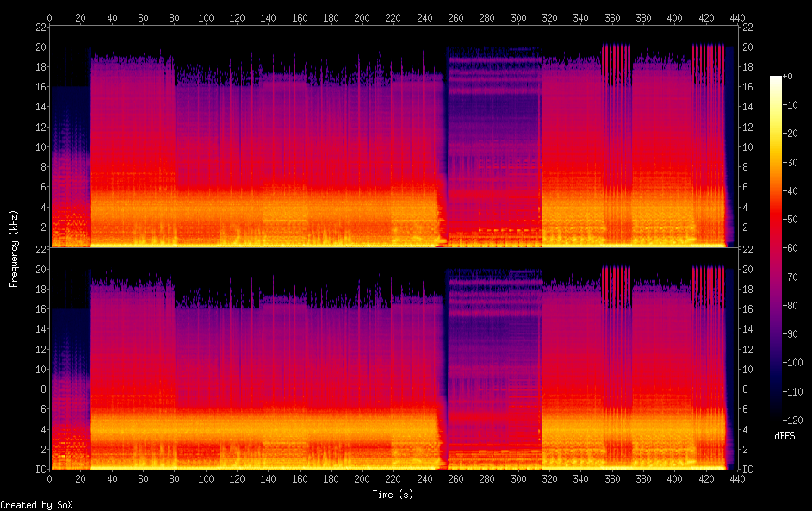Click "300" on the time axis beside "Time (s)"
Screen dimensions: 812x511
point(518,479)
